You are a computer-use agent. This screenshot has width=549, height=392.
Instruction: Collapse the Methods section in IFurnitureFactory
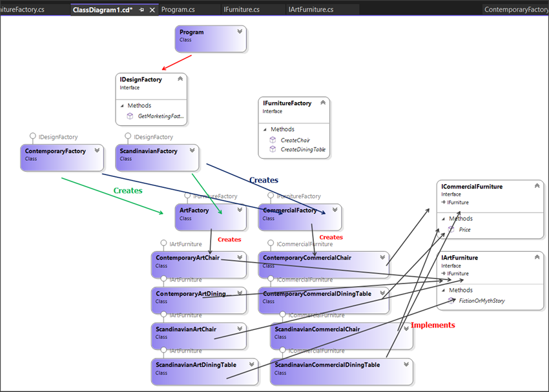tap(264, 129)
